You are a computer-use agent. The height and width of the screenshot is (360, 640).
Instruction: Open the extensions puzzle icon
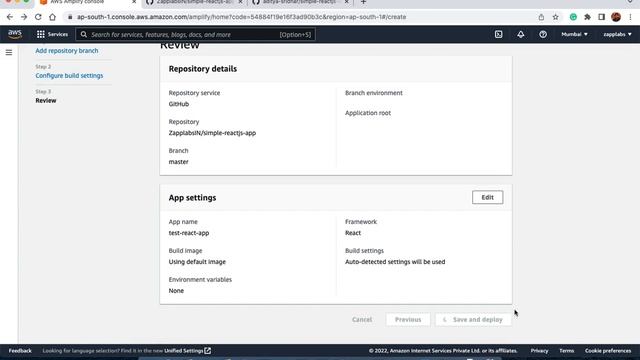point(587,17)
